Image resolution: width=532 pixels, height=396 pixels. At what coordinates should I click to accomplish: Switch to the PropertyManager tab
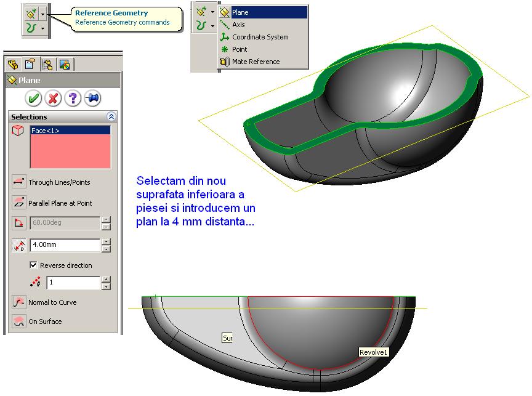pyautogui.click(x=30, y=64)
